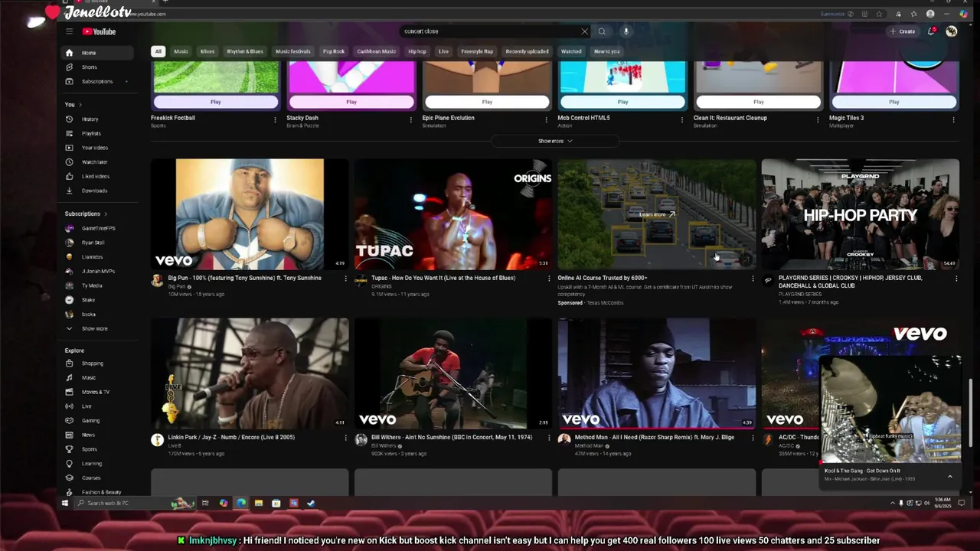The width and height of the screenshot is (980, 551).
Task: Start voice search with the microphone
Action: 626,31
